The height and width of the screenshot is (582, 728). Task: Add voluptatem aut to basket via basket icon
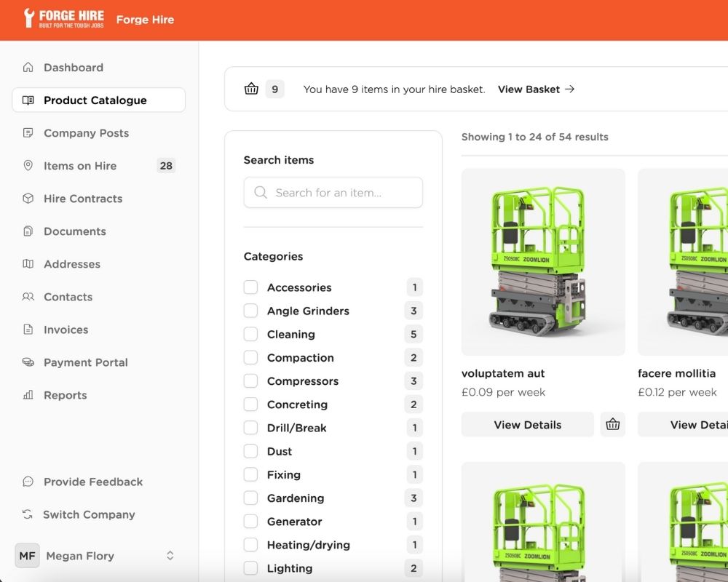[x=612, y=424]
